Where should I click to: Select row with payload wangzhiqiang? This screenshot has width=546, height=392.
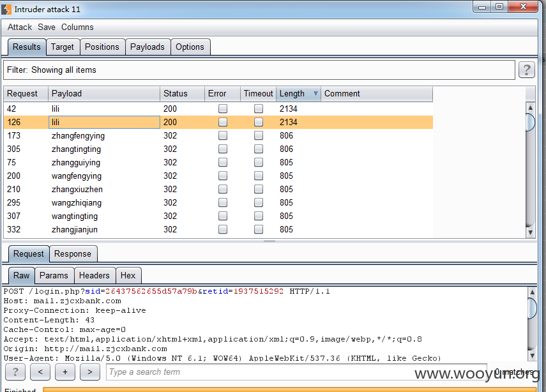click(218, 202)
